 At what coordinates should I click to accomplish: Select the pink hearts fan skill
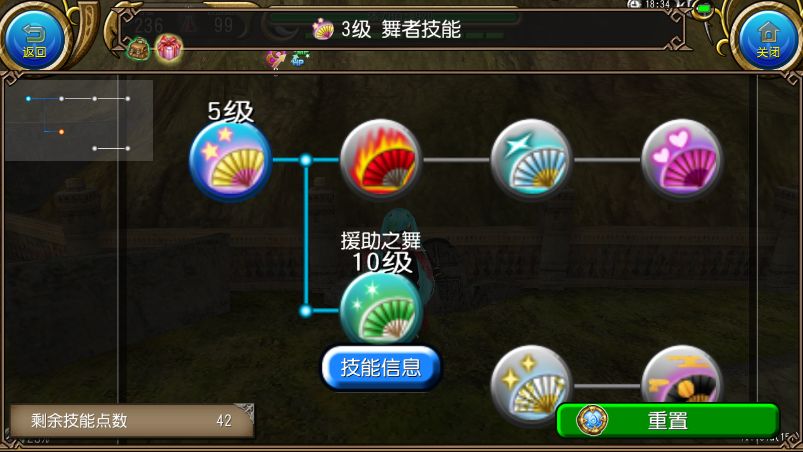click(x=682, y=159)
